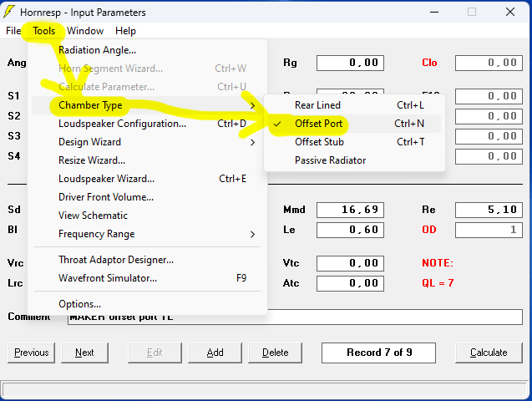This screenshot has width=532, height=401.
Task: Select the Offset Stub chamber type
Action: 354,142
